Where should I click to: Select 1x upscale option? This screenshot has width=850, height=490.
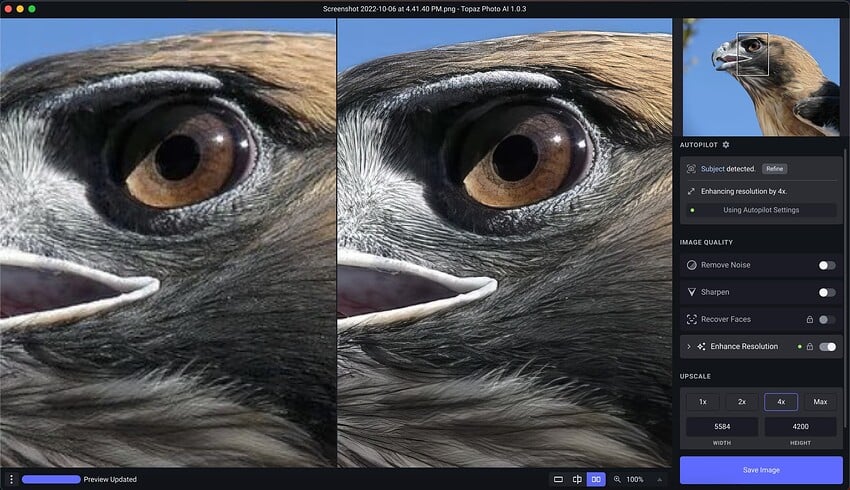703,402
